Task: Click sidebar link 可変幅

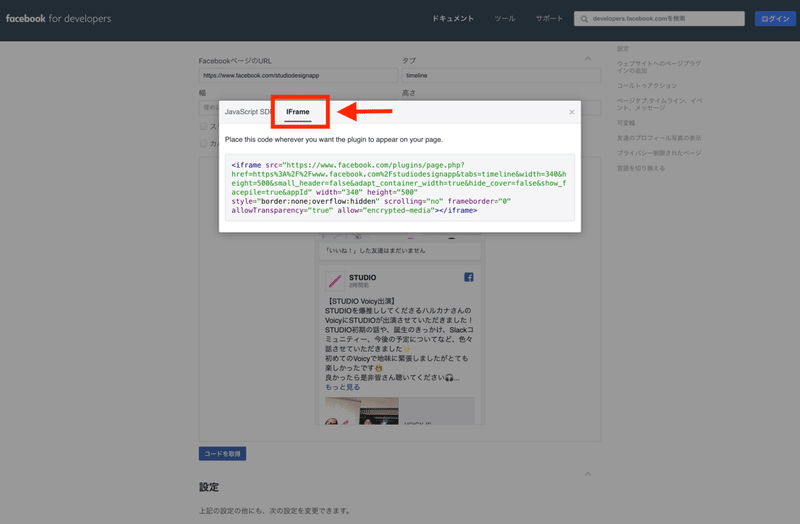Action: coord(626,123)
